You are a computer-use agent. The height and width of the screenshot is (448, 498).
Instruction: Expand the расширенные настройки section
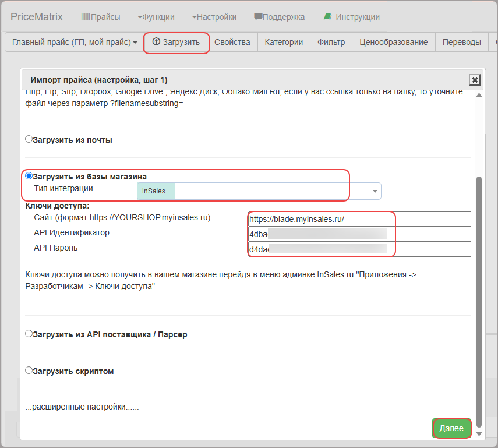(82, 407)
